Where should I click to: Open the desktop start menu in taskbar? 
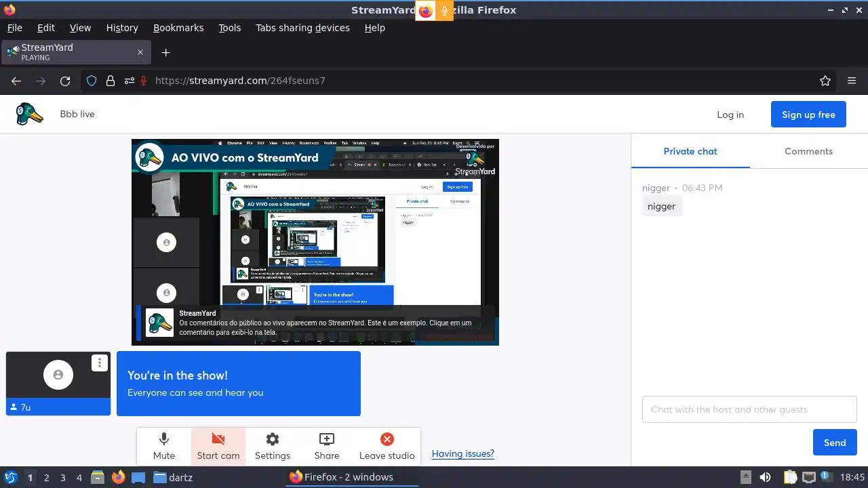(x=10, y=477)
